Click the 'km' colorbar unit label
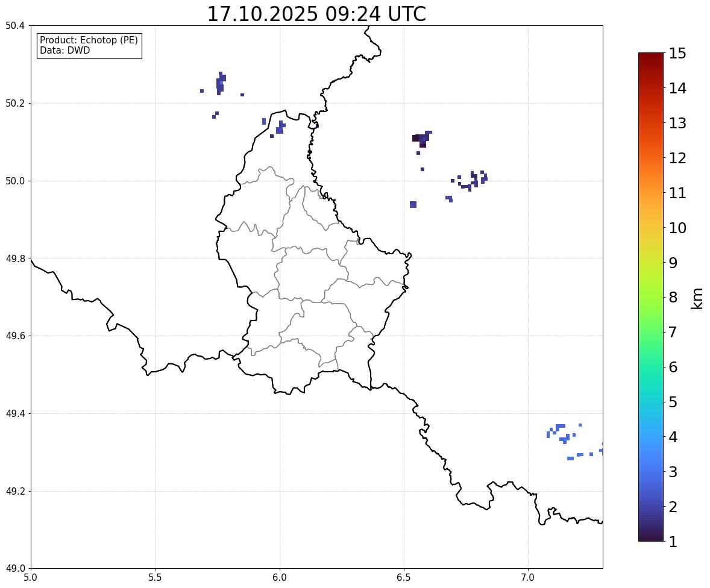This screenshot has width=710, height=588. (x=697, y=298)
